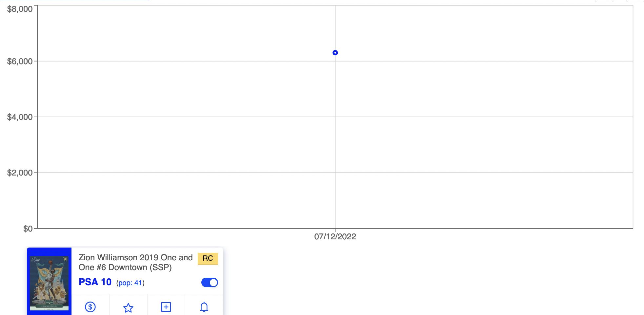Click the $2,000 y-axis label
The height and width of the screenshot is (315, 644).
click(x=20, y=173)
